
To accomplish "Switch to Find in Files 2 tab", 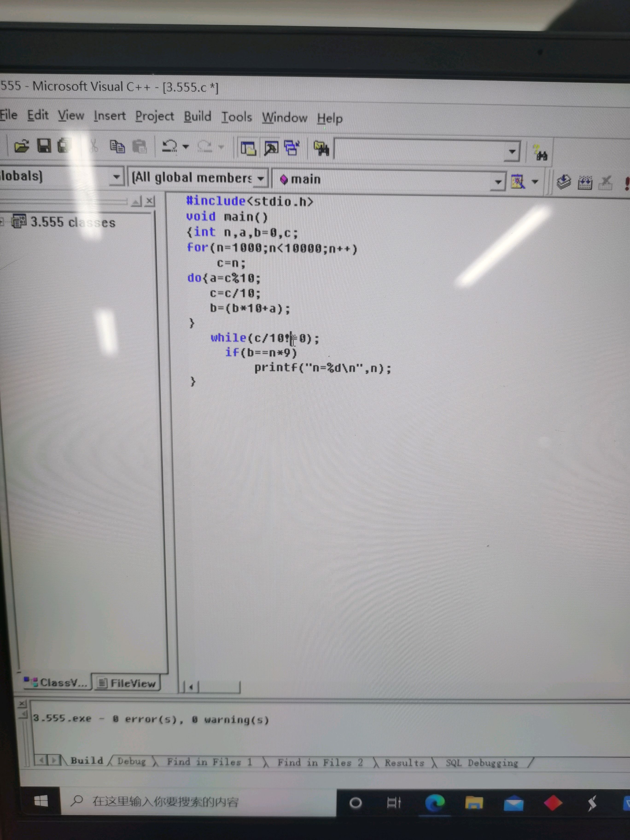I will 320,763.
